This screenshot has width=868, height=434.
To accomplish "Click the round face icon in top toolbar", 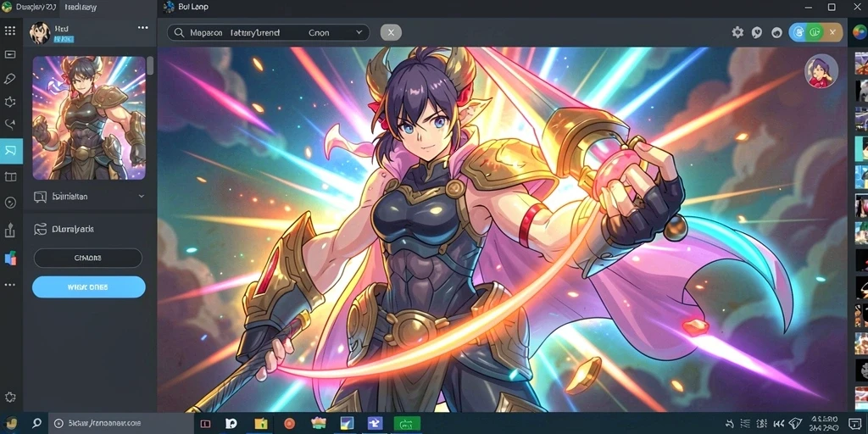I will (x=776, y=33).
